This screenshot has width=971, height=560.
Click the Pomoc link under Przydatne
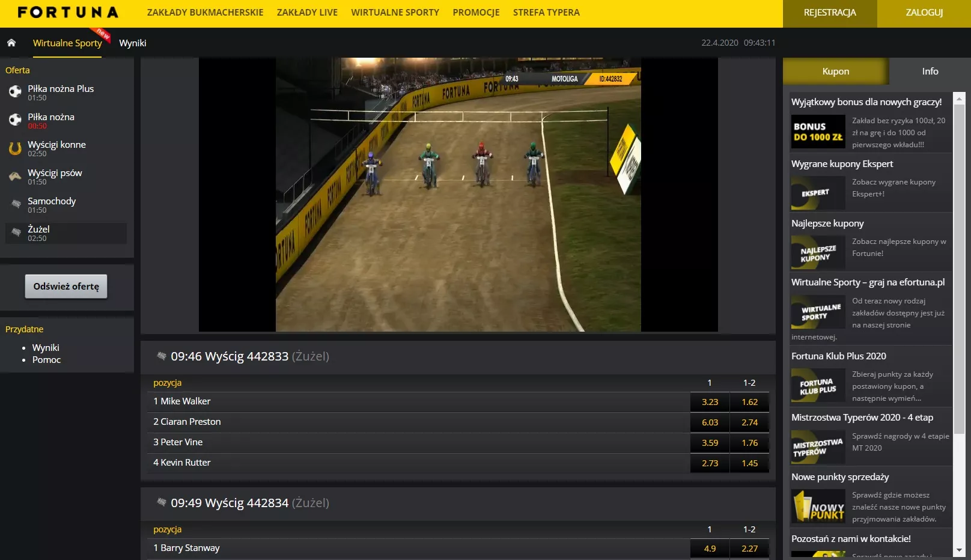point(46,360)
